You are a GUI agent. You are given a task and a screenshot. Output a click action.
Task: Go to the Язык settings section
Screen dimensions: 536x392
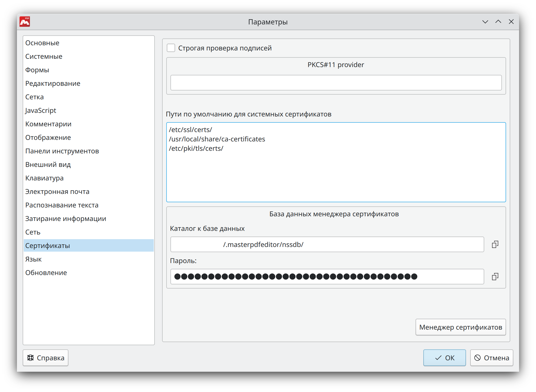click(33, 259)
